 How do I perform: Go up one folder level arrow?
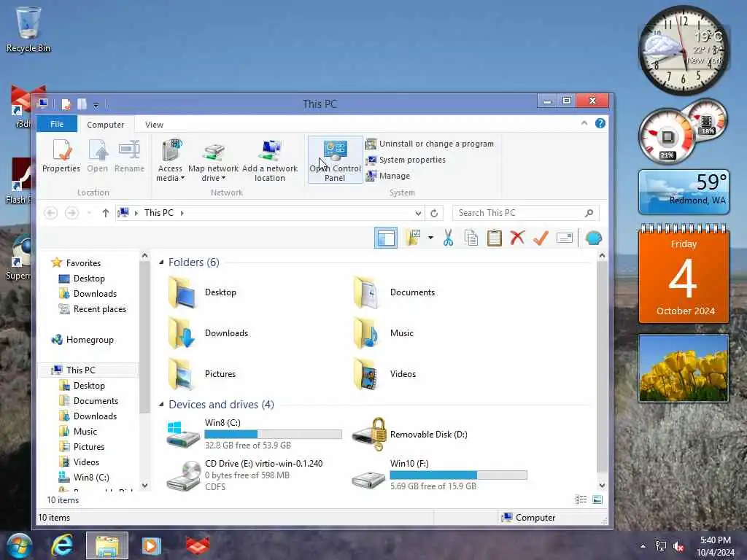pos(106,213)
